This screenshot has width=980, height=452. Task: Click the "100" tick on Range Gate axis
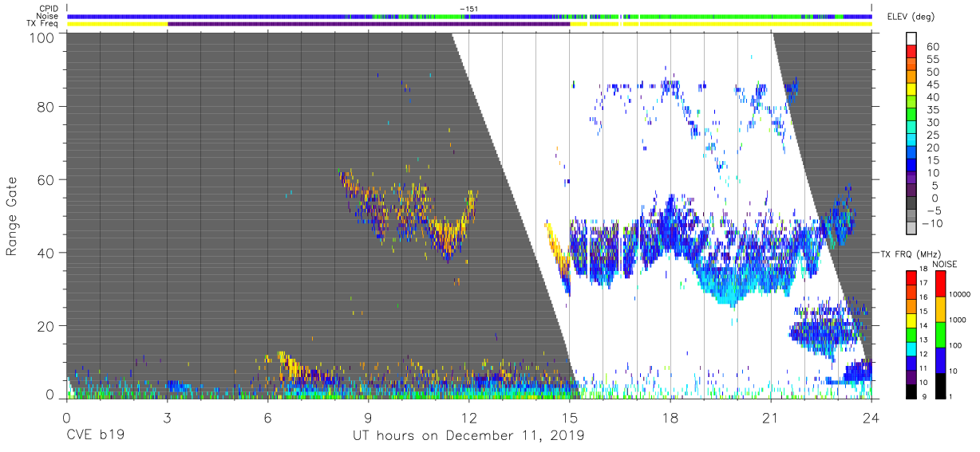click(x=42, y=37)
